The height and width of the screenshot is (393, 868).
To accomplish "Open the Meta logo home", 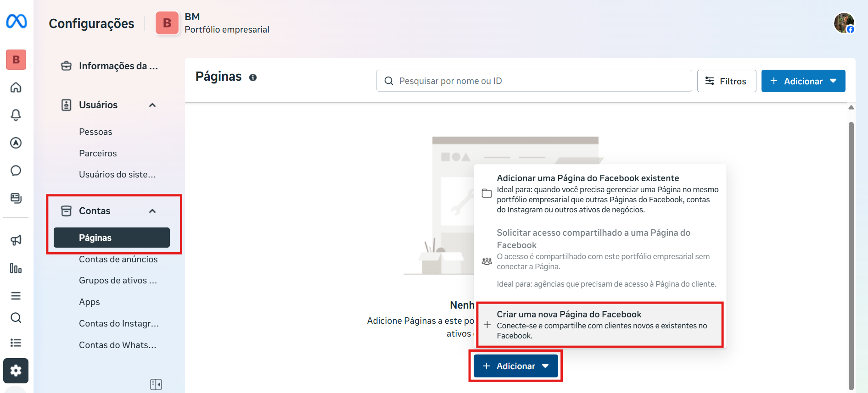I will (17, 21).
